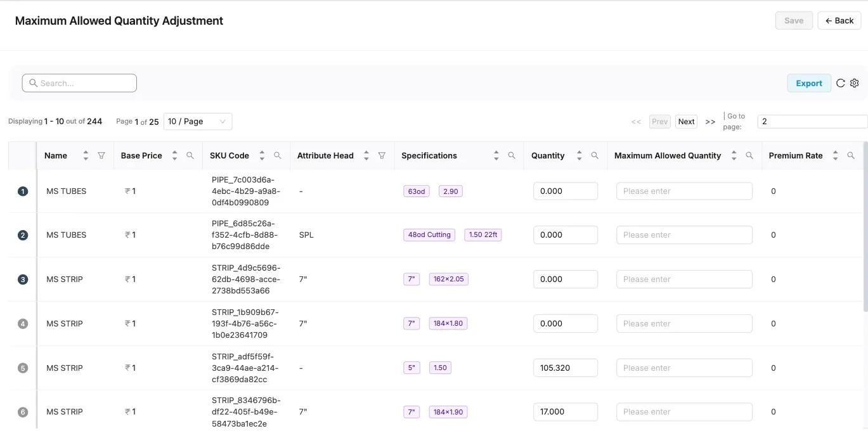Open the 10 / Page size dropdown
The height and width of the screenshot is (431, 868).
(197, 121)
